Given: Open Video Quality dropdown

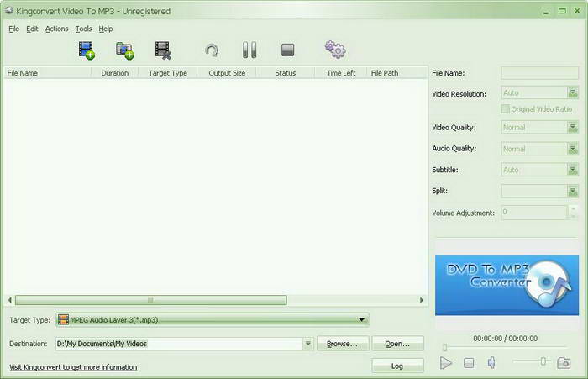Looking at the screenshot, I should click(573, 128).
